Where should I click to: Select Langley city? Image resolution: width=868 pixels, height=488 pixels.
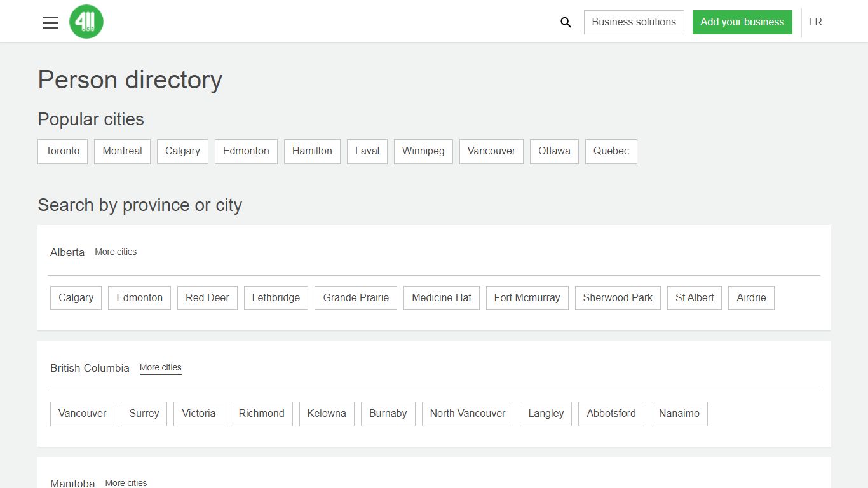546,414
